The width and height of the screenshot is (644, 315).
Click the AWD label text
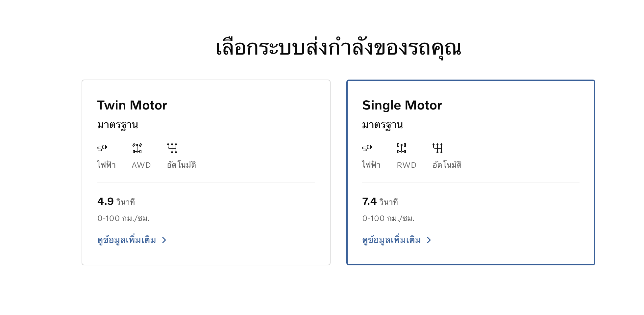tap(141, 165)
